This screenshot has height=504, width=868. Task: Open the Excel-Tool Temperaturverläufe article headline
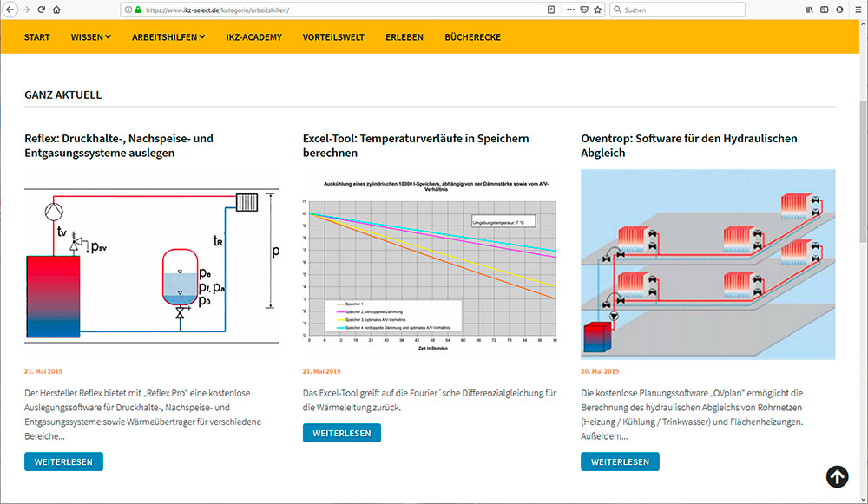416,146
